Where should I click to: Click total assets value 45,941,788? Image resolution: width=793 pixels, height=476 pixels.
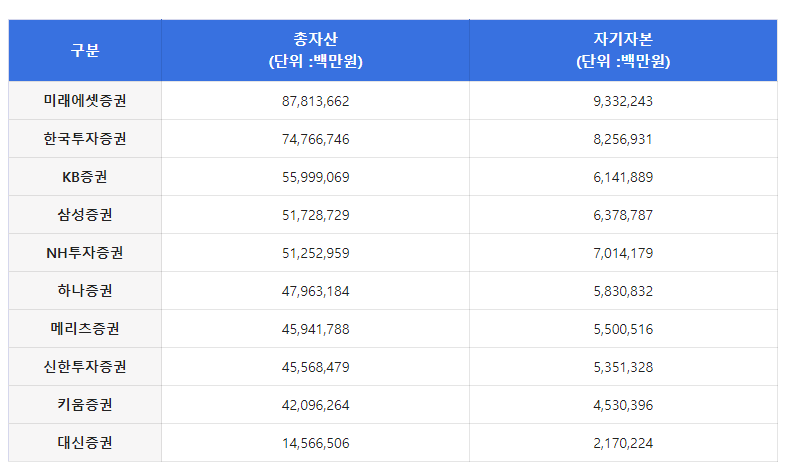click(316, 329)
